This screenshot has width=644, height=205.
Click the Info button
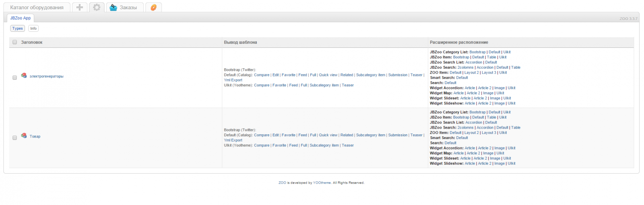pos(33,29)
